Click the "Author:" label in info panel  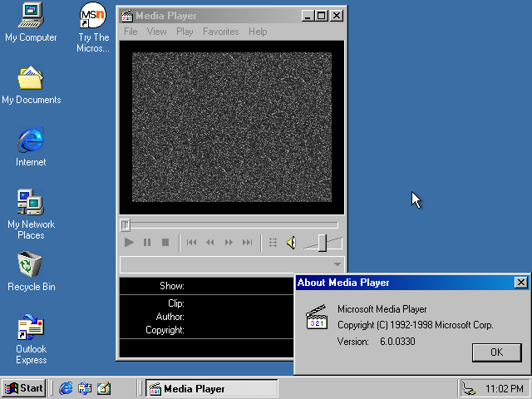pyautogui.click(x=170, y=317)
